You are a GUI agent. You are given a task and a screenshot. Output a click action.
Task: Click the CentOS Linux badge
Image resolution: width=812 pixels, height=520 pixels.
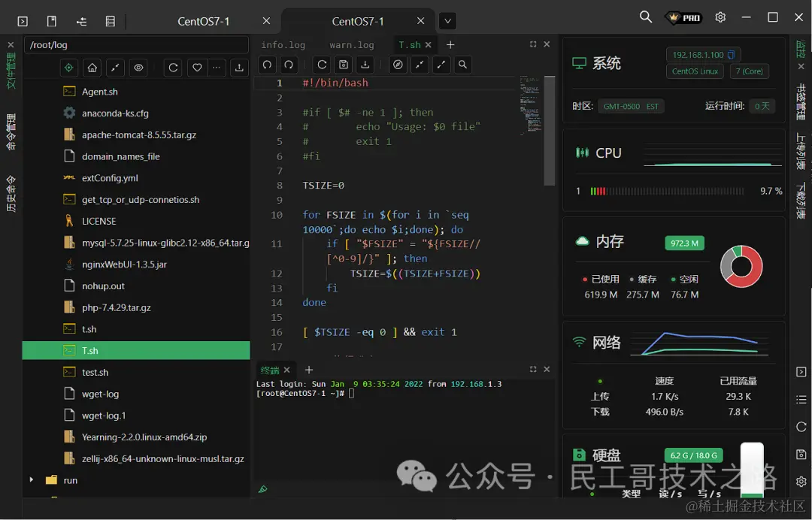coord(695,71)
